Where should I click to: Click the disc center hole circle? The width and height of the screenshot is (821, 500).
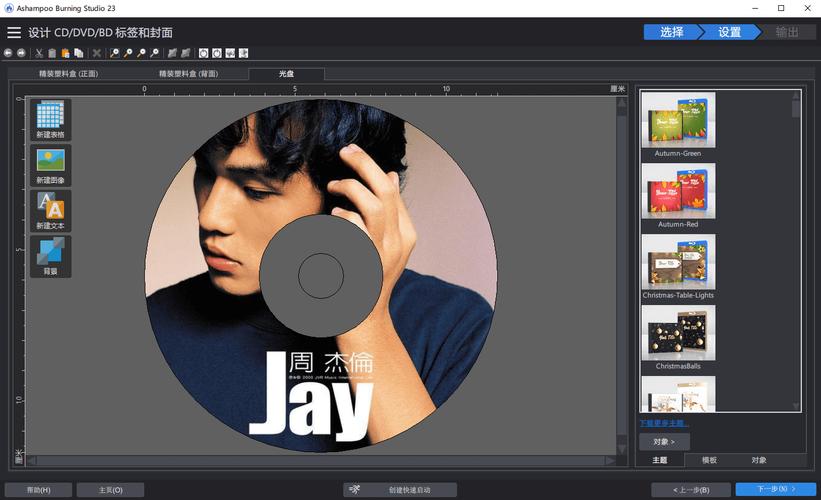pos(321,276)
